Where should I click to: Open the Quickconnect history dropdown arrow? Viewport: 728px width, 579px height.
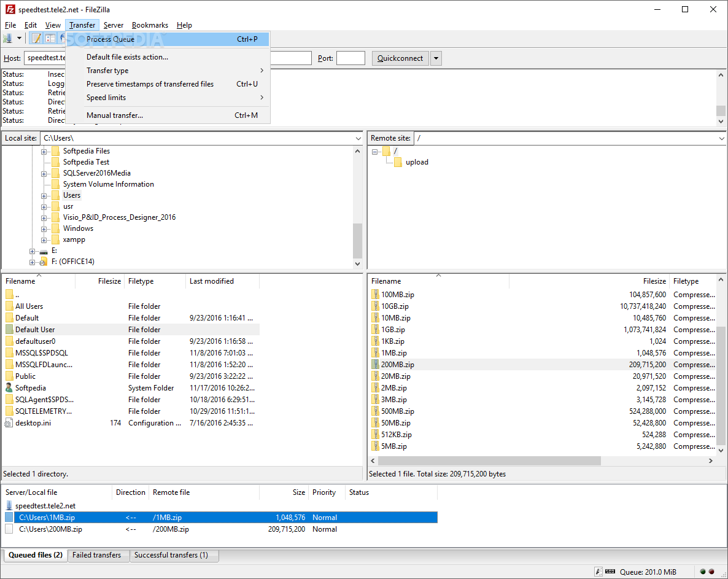436,58
